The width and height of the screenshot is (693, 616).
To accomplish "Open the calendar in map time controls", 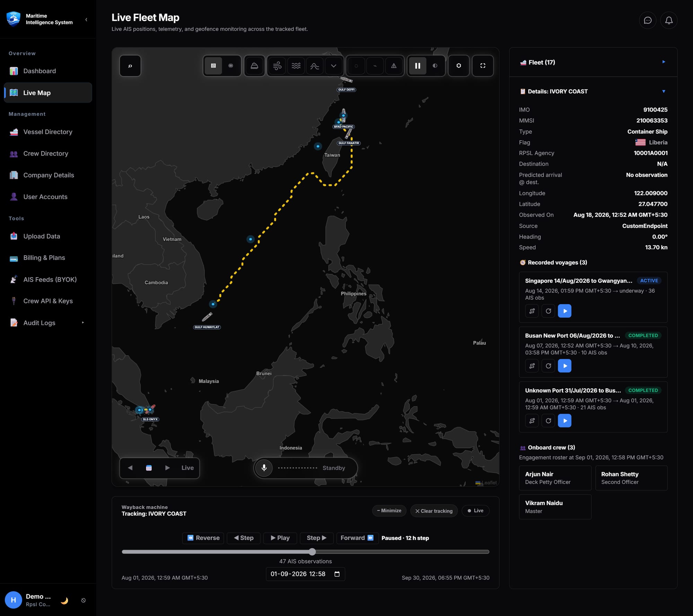I will (x=149, y=468).
